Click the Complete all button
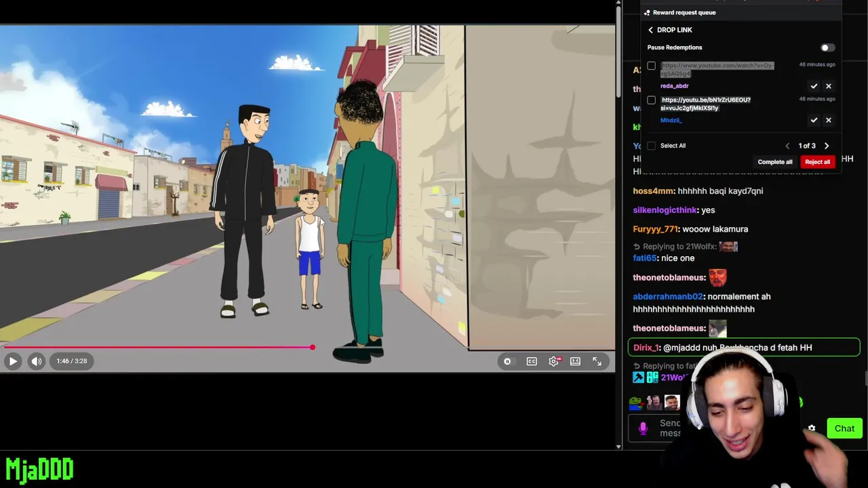 pyautogui.click(x=775, y=162)
